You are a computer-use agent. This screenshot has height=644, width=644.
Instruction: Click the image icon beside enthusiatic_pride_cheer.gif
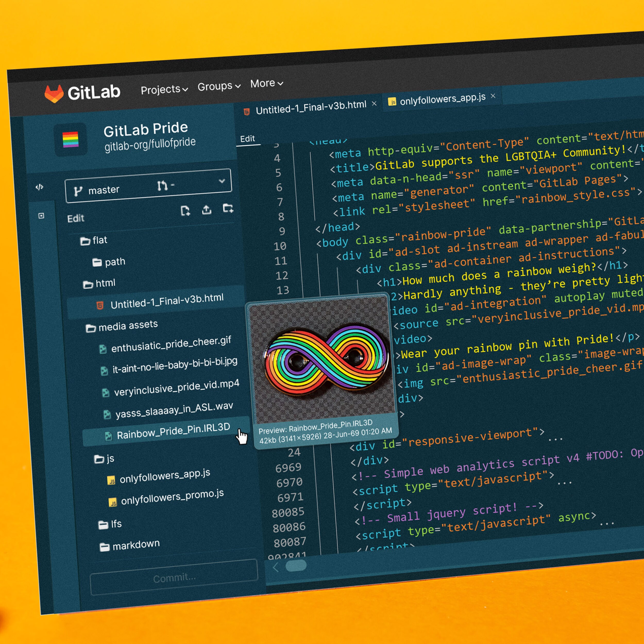(x=103, y=349)
